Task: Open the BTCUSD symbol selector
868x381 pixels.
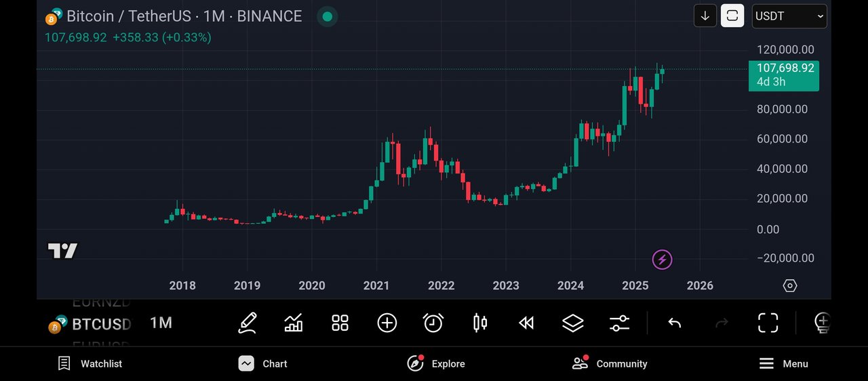Action: pos(89,324)
